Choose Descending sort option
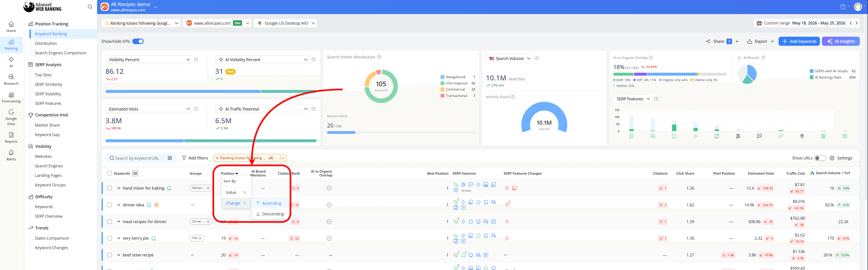The image size is (868, 270). pos(270,214)
